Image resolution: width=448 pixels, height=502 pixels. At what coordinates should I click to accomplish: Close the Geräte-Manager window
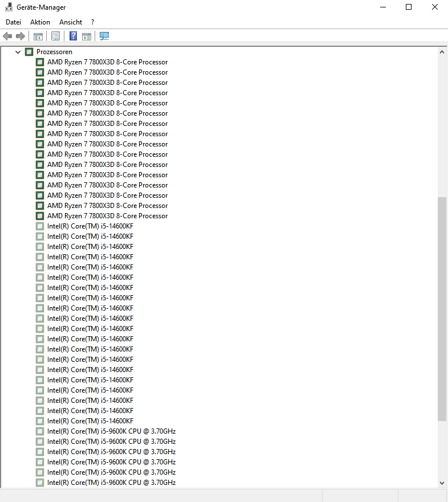click(x=434, y=7)
